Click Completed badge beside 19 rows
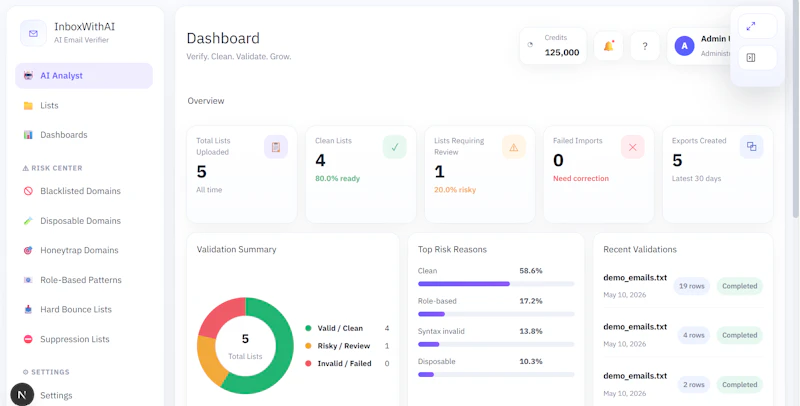Image resolution: width=800 pixels, height=406 pixels. coord(739,286)
